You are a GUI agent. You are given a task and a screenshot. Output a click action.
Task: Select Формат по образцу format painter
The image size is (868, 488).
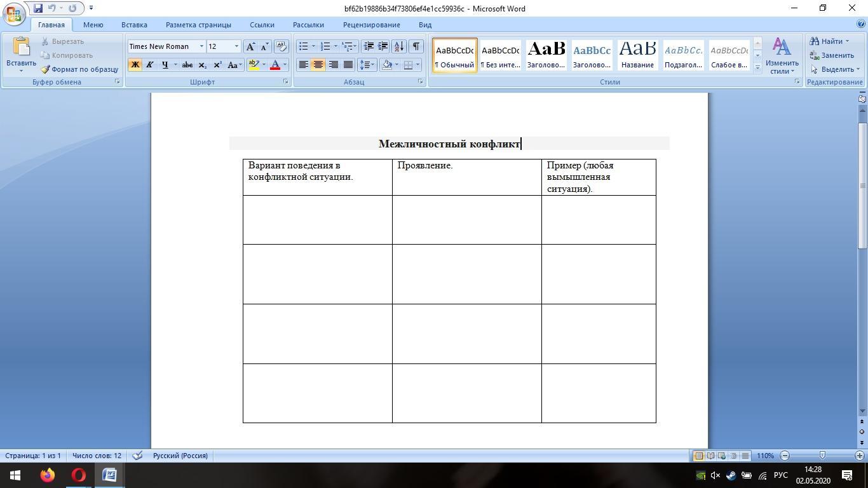(x=79, y=69)
